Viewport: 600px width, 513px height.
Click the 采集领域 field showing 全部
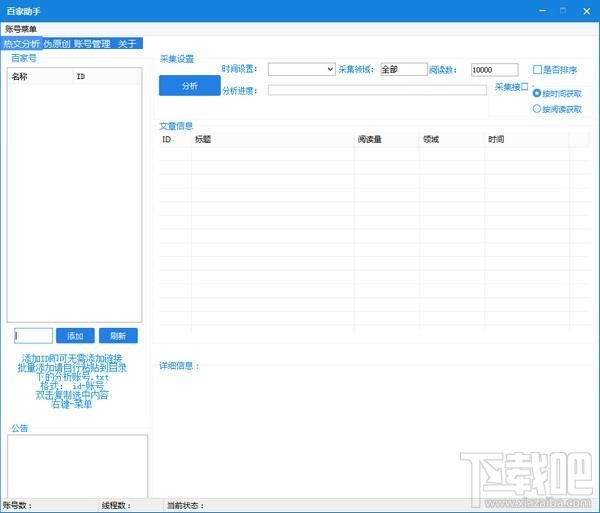click(404, 69)
